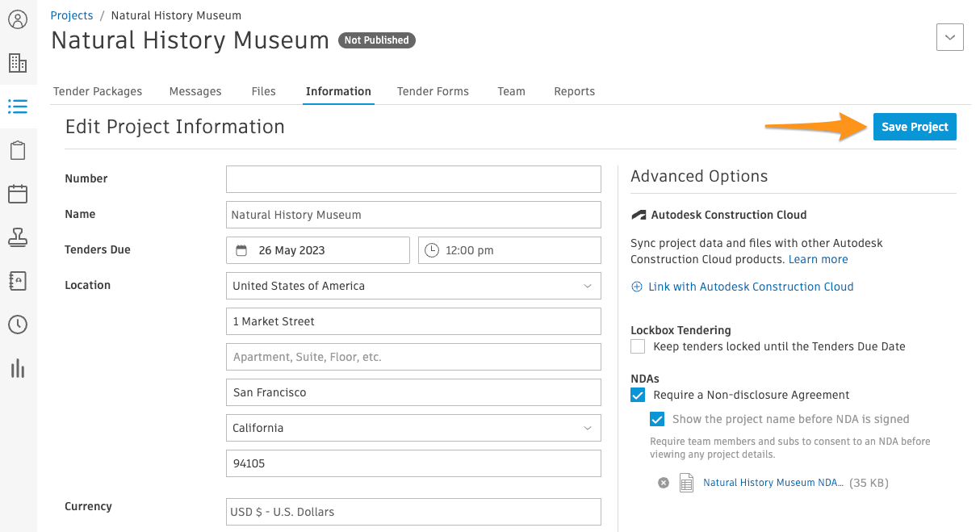Remove the attached NDA file with x icon
The image size is (980, 532).
(664, 483)
